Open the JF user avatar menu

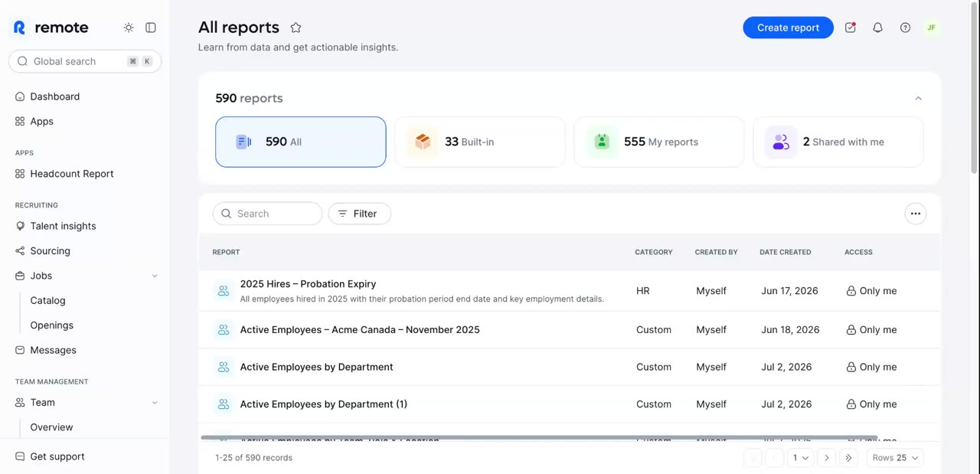pyautogui.click(x=931, y=28)
